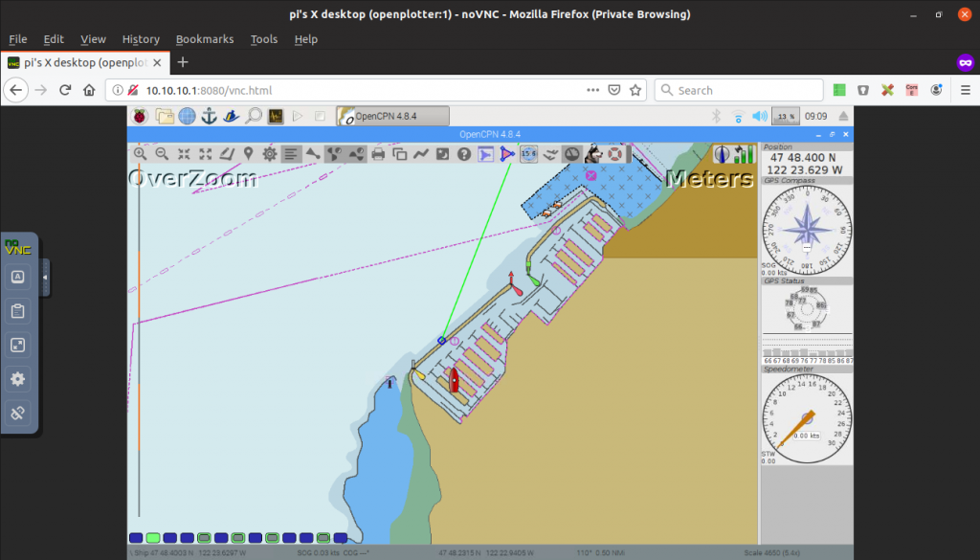The height and width of the screenshot is (560, 980).
Task: Click the CPU usage monitor showing 13%
Action: pyautogui.click(x=787, y=116)
